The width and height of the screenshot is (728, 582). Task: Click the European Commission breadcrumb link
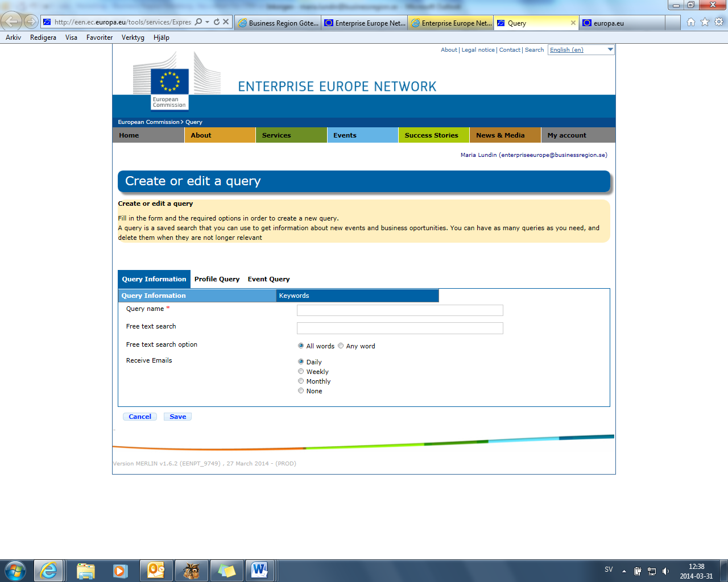tap(148, 122)
